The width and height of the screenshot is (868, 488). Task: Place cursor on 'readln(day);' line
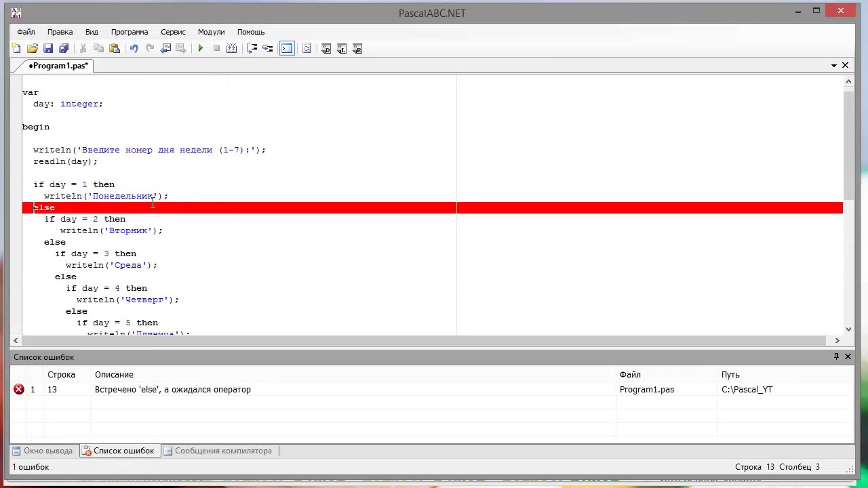click(x=65, y=161)
